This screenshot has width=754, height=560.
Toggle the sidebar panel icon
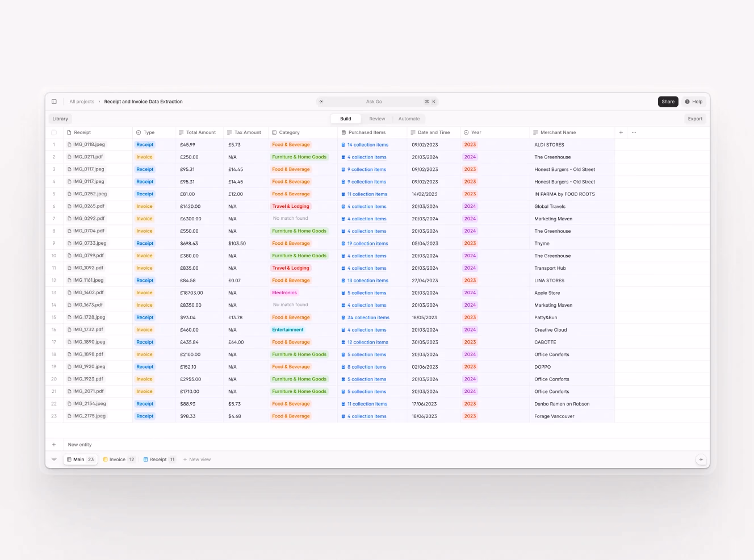coord(54,102)
